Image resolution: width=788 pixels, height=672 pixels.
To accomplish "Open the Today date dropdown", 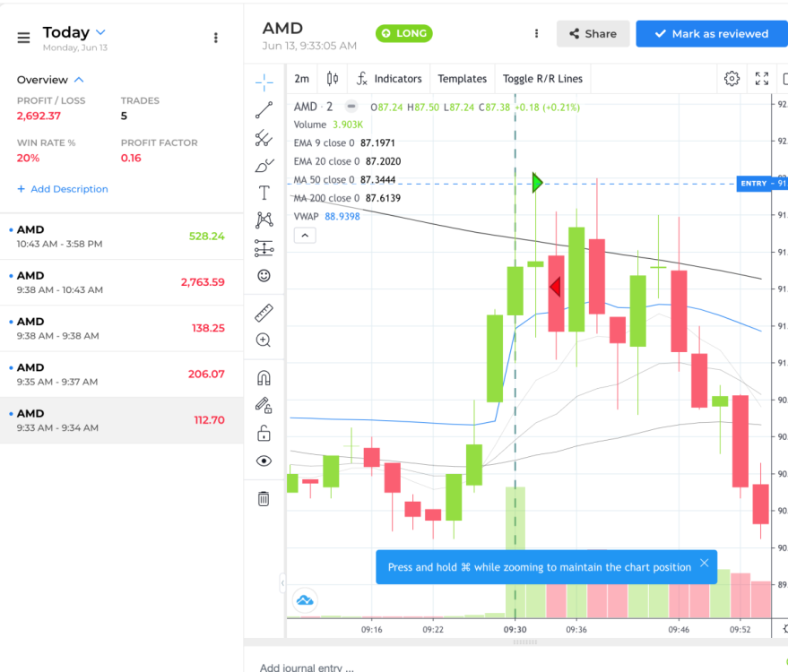I will (100, 32).
